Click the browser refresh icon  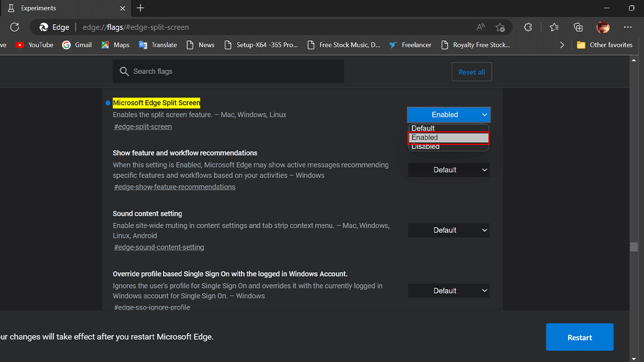pos(14,27)
